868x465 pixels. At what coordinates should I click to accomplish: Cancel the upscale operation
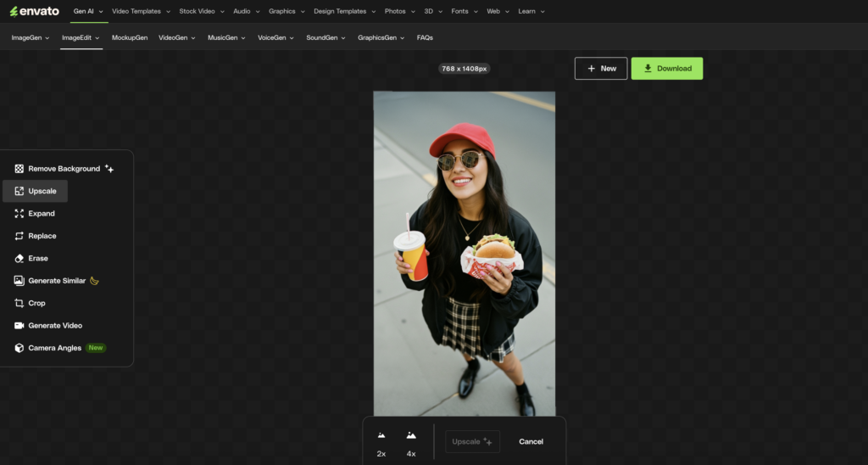(531, 442)
